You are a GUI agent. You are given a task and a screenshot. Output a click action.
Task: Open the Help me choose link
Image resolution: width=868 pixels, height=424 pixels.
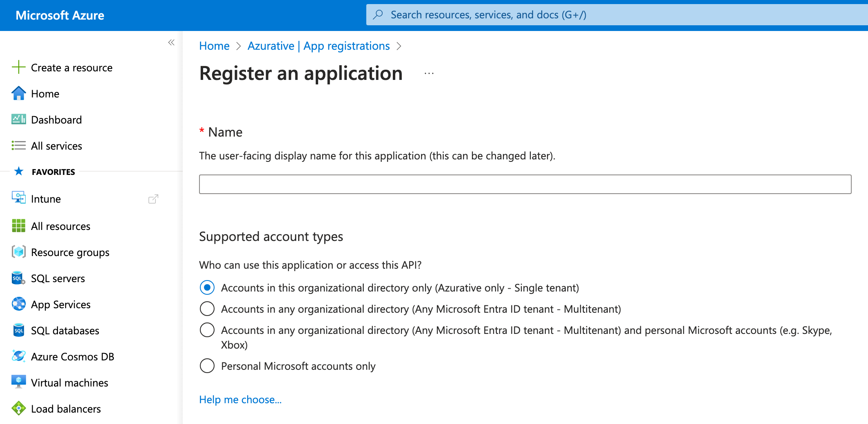(240, 400)
